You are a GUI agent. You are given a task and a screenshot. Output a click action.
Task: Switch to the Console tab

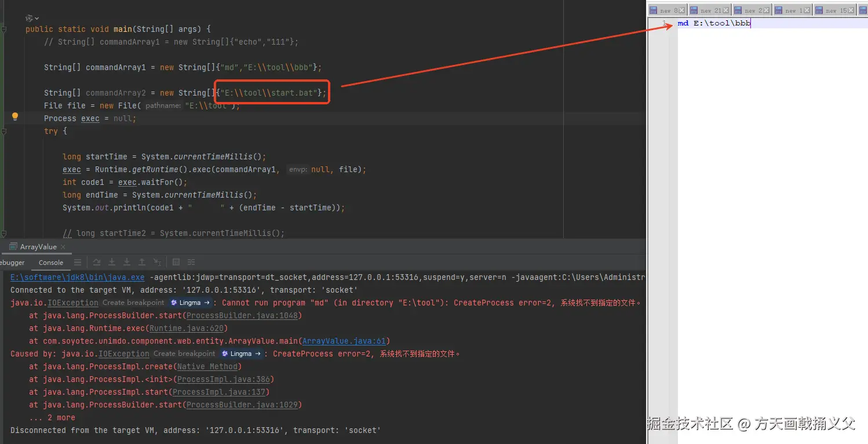[51, 263]
